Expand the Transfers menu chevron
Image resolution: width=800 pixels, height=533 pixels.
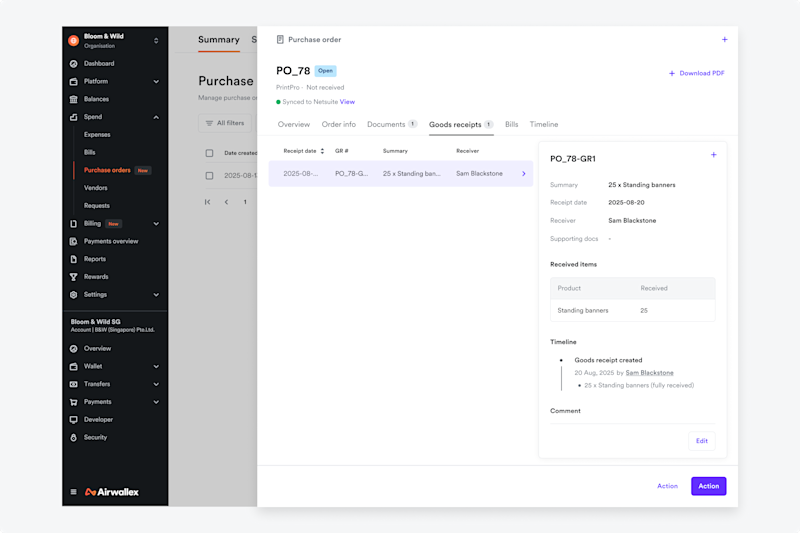[156, 384]
